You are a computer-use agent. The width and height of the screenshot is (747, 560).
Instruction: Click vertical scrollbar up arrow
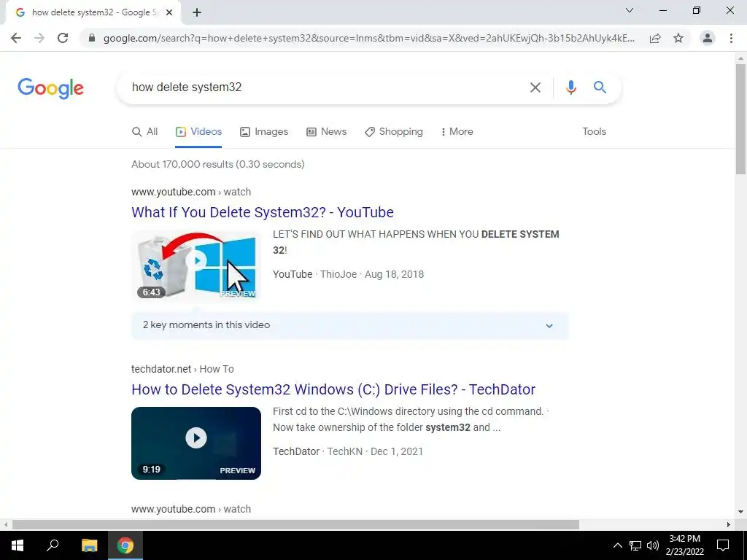coord(741,58)
